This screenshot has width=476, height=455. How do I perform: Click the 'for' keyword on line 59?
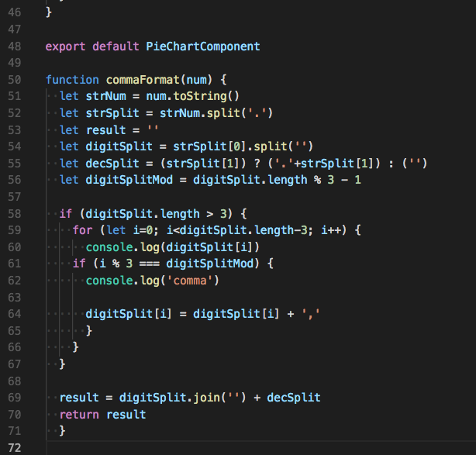[x=82, y=230]
